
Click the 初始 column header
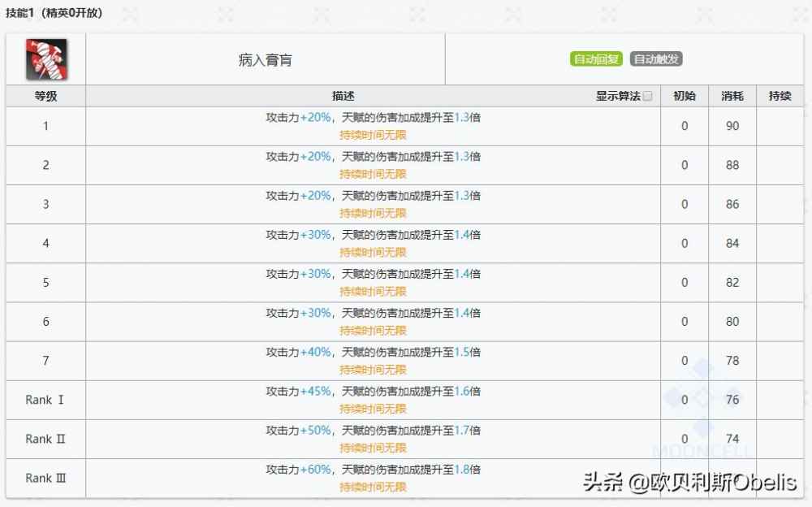[x=685, y=96]
